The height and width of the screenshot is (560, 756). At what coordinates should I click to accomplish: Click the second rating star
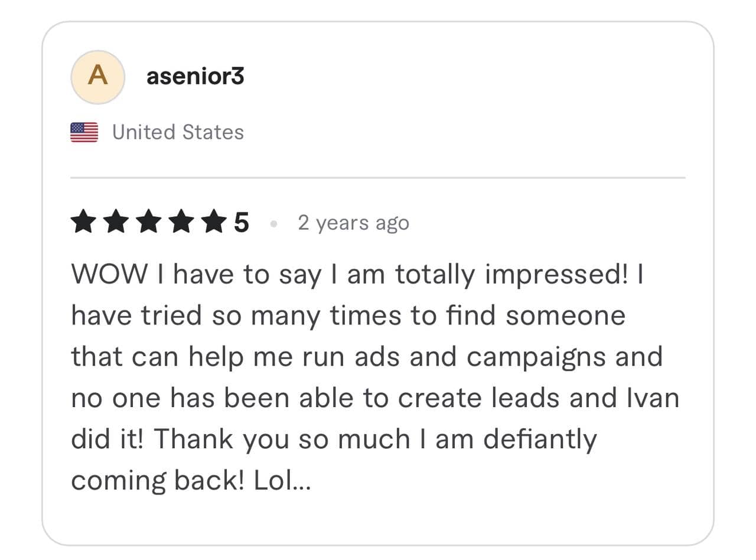(x=115, y=223)
